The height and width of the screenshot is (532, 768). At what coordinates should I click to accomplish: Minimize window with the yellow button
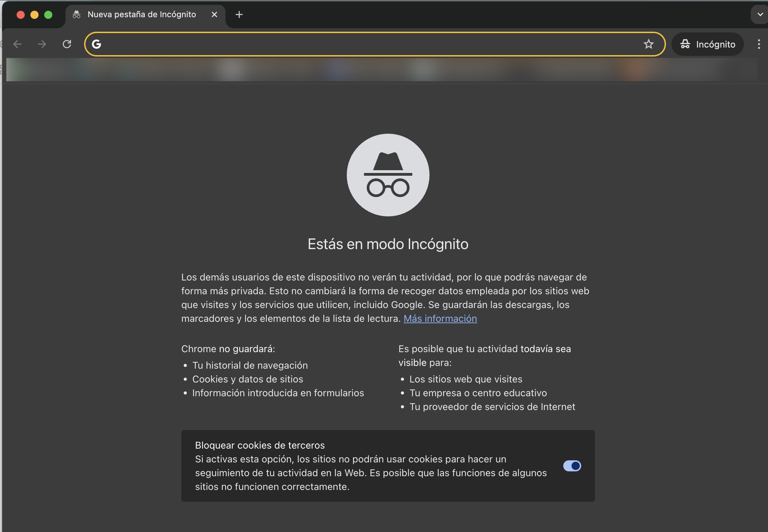34,14
